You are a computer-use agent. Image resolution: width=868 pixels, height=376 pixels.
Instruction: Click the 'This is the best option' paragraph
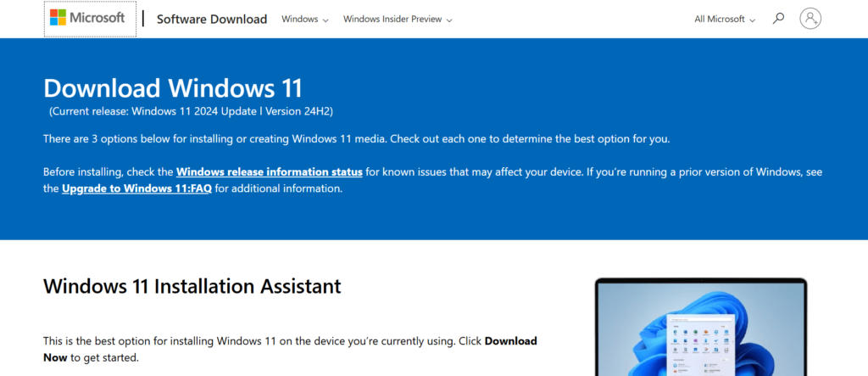(x=290, y=350)
